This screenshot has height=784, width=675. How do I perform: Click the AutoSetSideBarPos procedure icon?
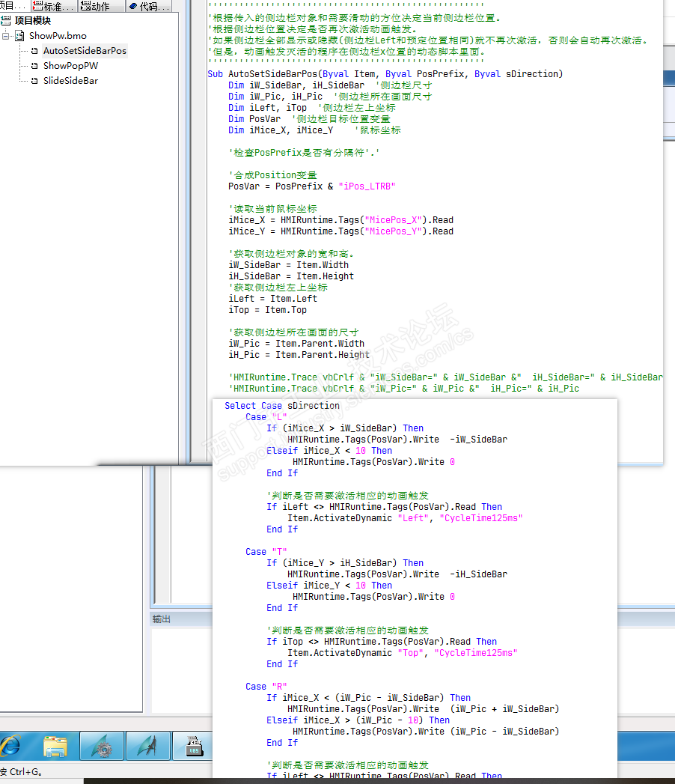34,51
